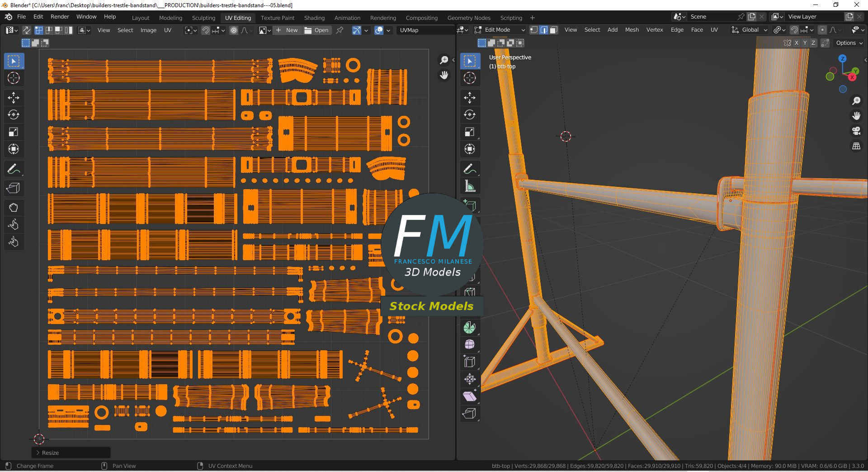Select the Rotate tool in 3D viewport
Screen dimensions: 868x472
[x=470, y=115]
